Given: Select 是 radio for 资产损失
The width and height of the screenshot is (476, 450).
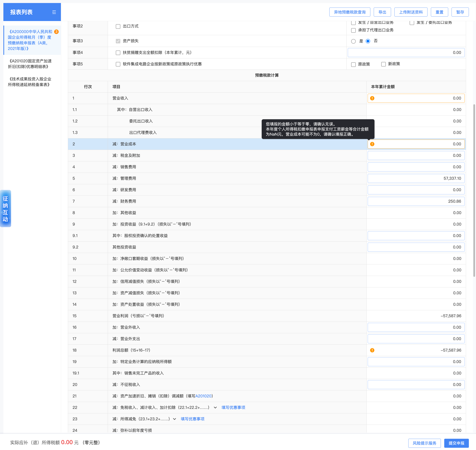Looking at the screenshot, I should (353, 41).
